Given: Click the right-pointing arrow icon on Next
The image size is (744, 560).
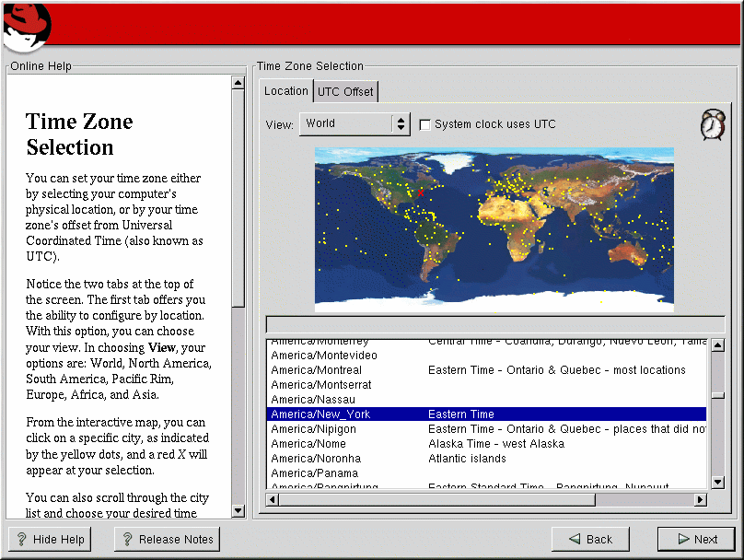Looking at the screenshot, I should point(684,539).
